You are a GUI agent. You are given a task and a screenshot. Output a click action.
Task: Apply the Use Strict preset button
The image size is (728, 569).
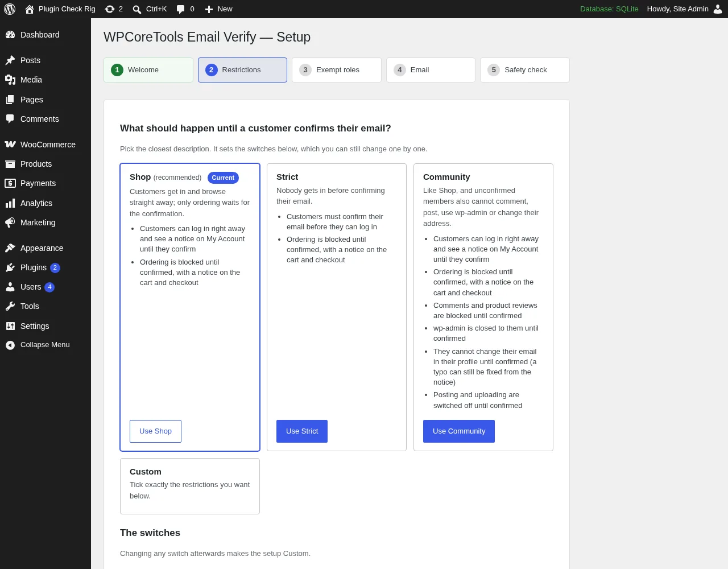(x=302, y=431)
